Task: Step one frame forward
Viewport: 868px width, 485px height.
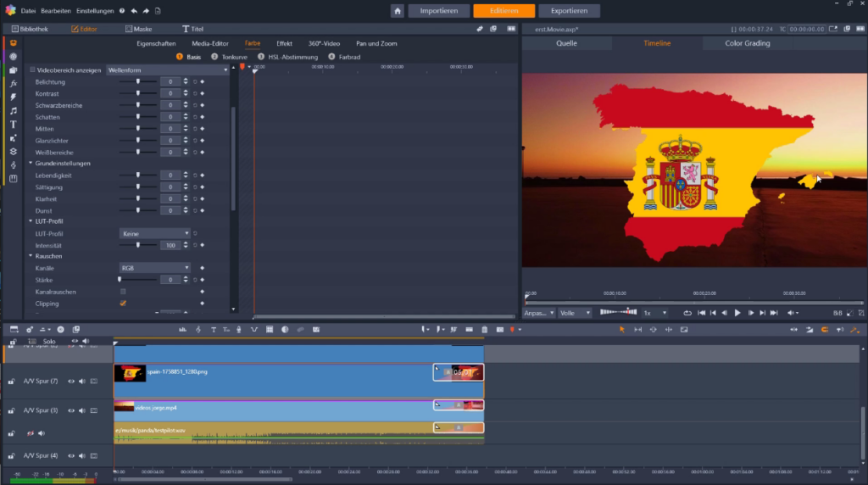Action: point(751,313)
